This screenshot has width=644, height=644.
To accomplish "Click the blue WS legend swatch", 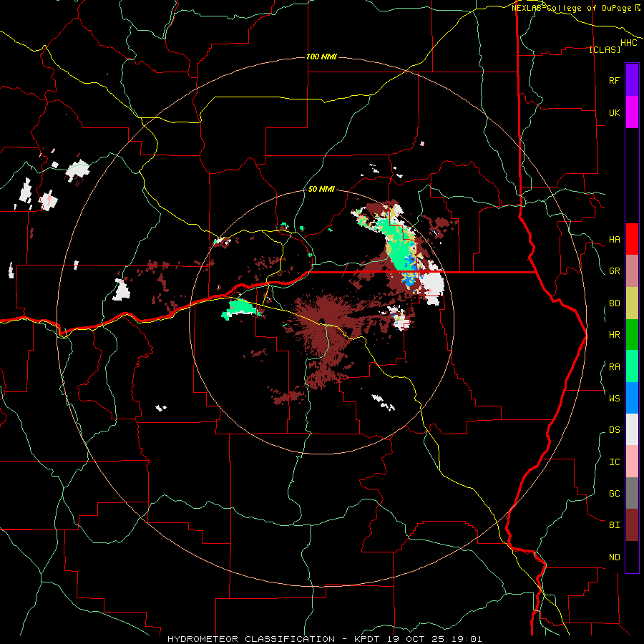I will [x=632, y=398].
